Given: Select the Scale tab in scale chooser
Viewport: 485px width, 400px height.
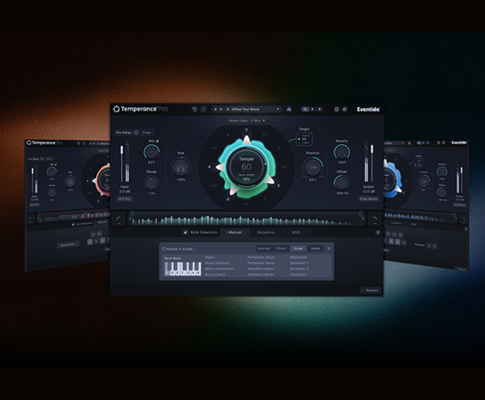Looking at the screenshot, I should [x=298, y=249].
